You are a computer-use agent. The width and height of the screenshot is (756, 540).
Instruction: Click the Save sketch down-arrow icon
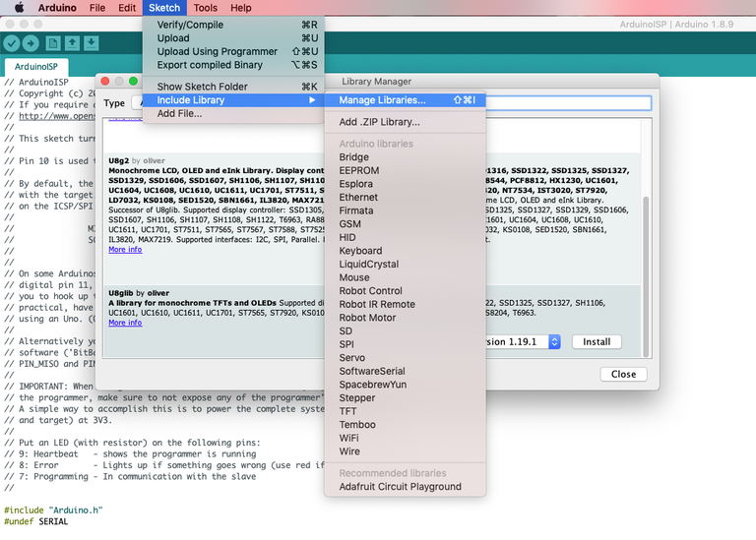click(x=92, y=43)
